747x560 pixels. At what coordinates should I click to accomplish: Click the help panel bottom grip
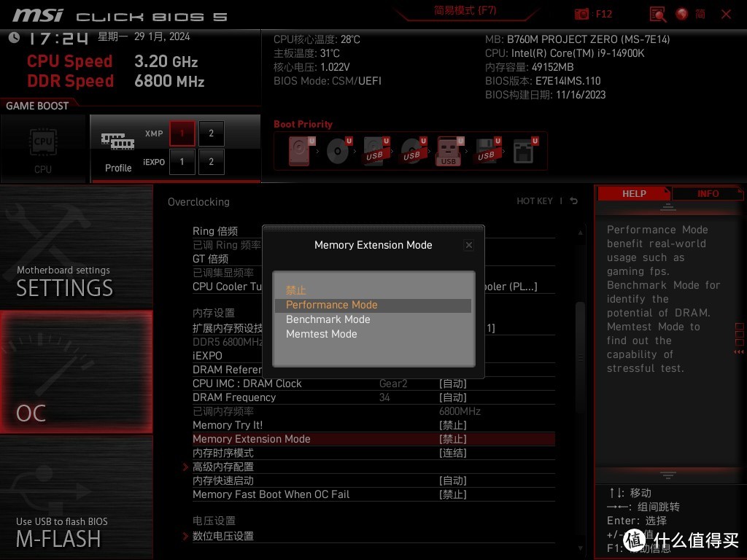click(668, 475)
